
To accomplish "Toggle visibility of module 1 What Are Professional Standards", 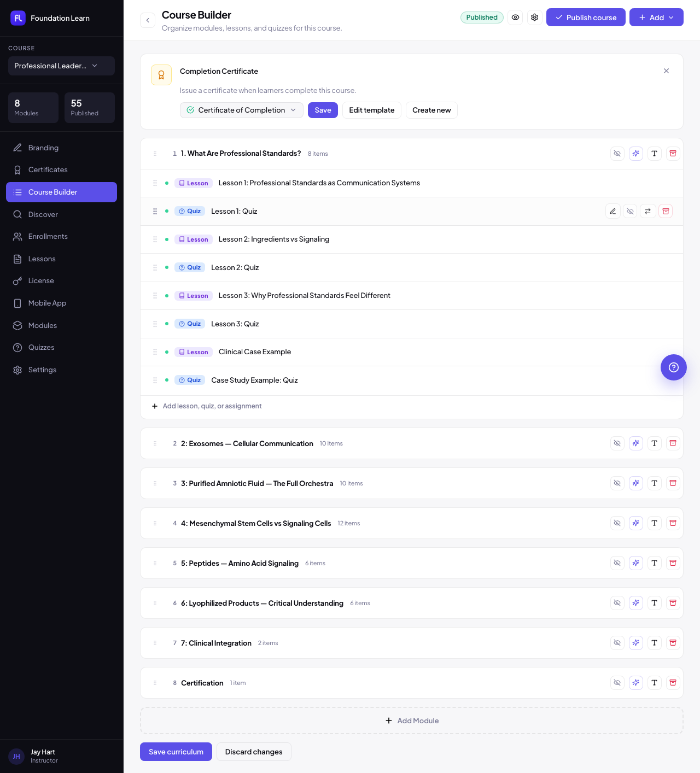I will 617,154.
